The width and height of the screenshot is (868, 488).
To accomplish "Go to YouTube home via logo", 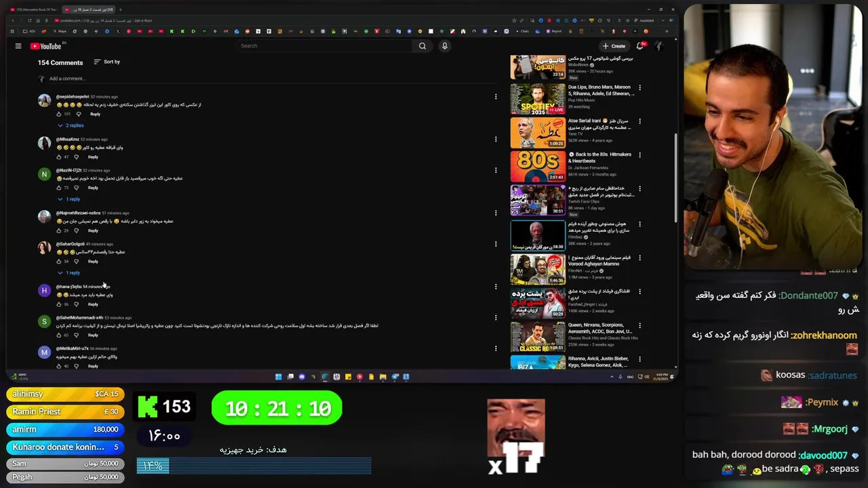I will click(x=46, y=46).
